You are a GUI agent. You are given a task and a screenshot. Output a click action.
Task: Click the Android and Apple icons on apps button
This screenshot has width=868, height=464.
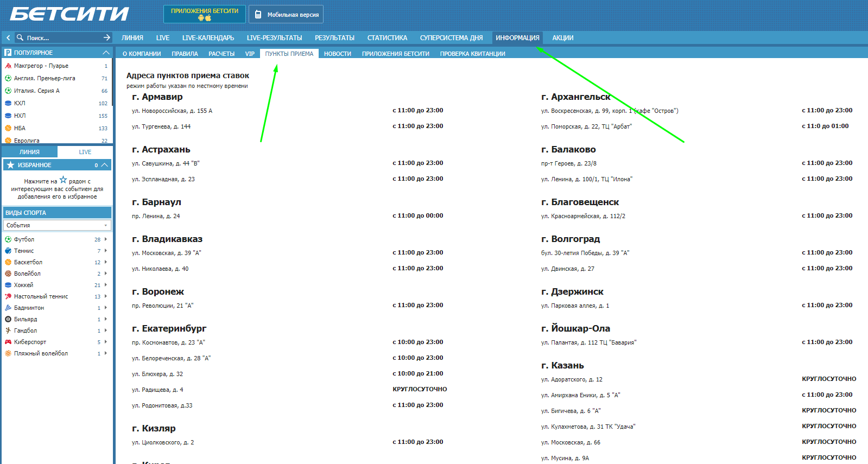click(205, 18)
